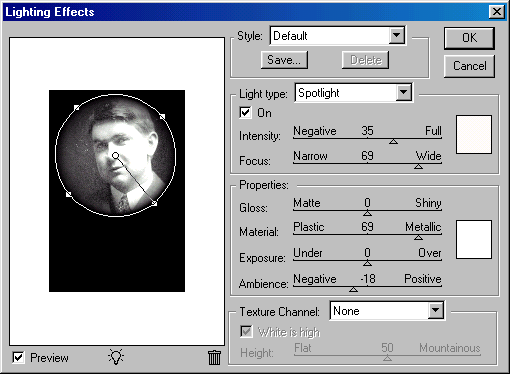The width and height of the screenshot is (510, 374).
Task: Click the spotlight direction handle at line end
Action: 154,203
